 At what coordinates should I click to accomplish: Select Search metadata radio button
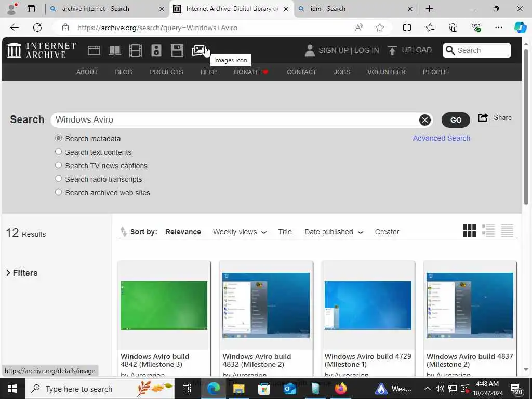[58, 138]
